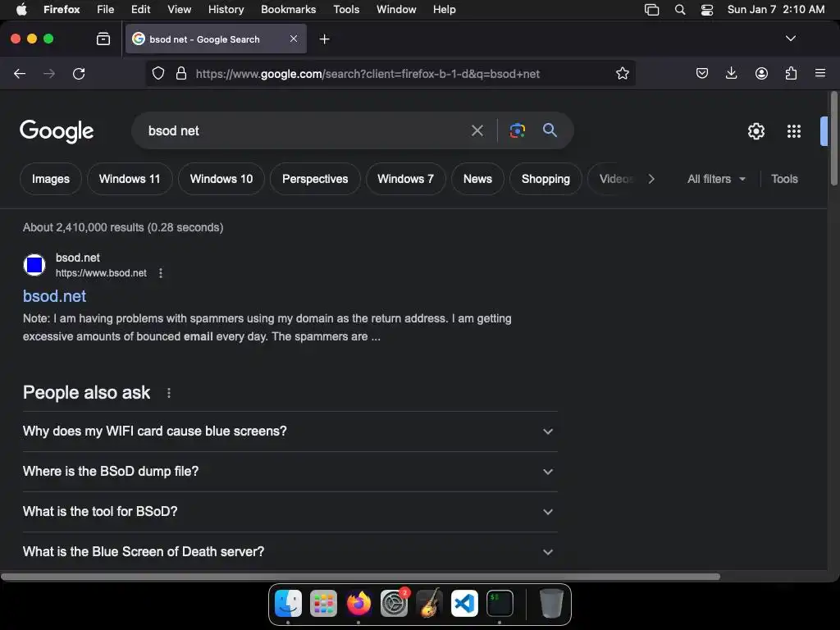Image resolution: width=840 pixels, height=630 pixels.
Task: Expand 'Where is the BSoD dump file?'
Action: point(290,472)
